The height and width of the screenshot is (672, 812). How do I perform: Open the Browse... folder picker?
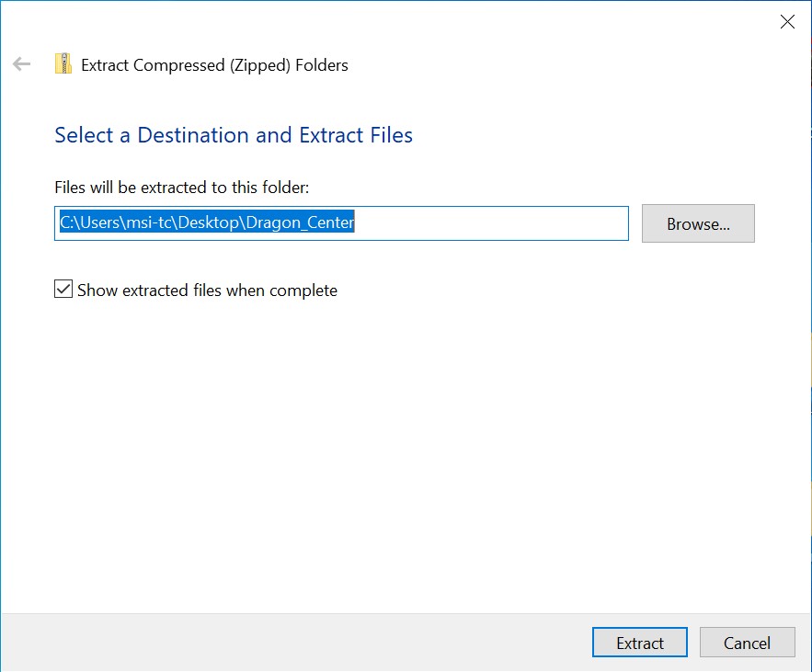[698, 223]
